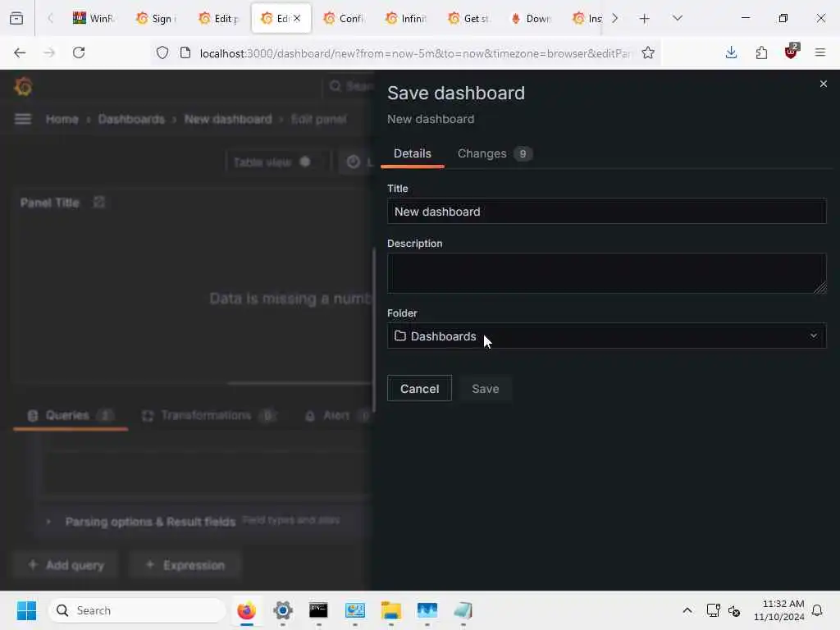840x630 pixels.
Task: Click the Description text area
Action: pyautogui.click(x=606, y=273)
